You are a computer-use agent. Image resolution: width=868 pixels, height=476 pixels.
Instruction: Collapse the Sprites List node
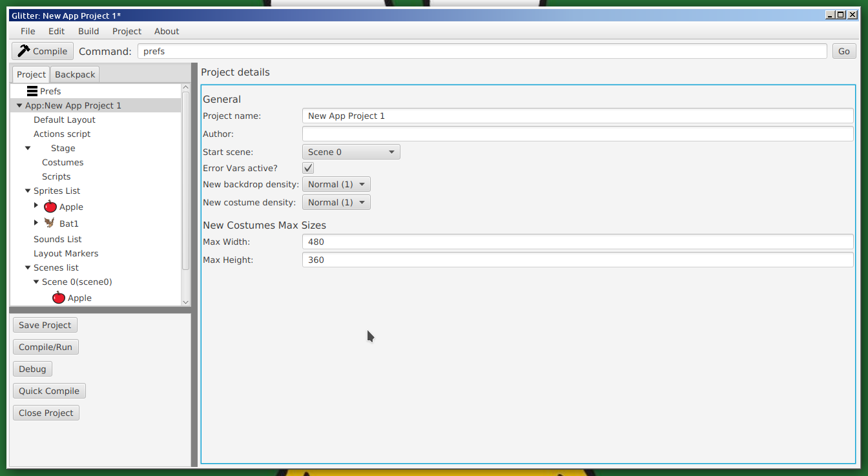click(28, 191)
